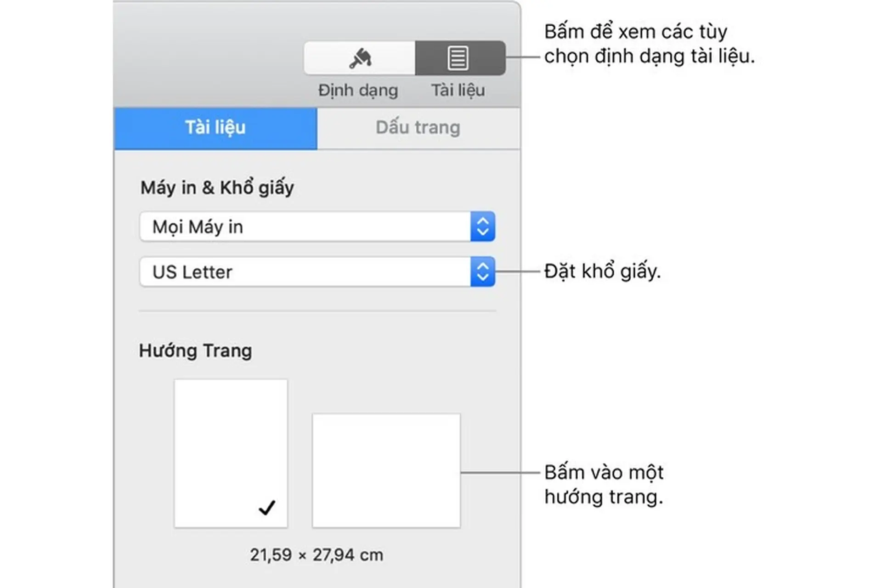Viewport: 882px width, 588px height.
Task: Click the Định dạng label under paintbrush
Action: pos(358,90)
